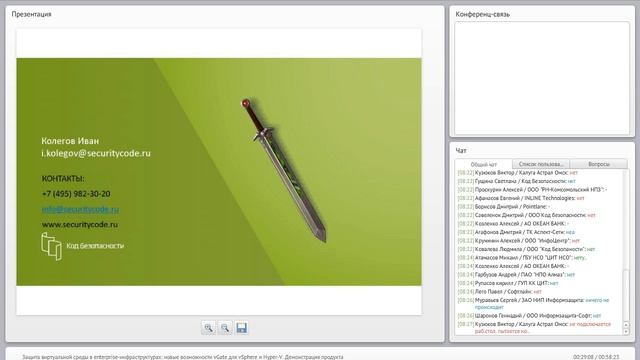Open the info@securitycode.ru link on slide
This screenshot has height=360, width=640.
coord(80,209)
